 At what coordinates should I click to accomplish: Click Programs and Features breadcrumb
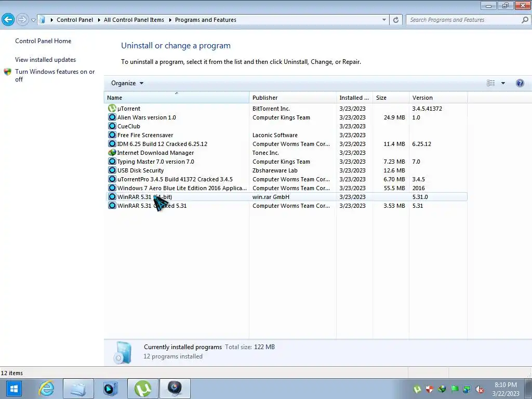pyautogui.click(x=206, y=20)
